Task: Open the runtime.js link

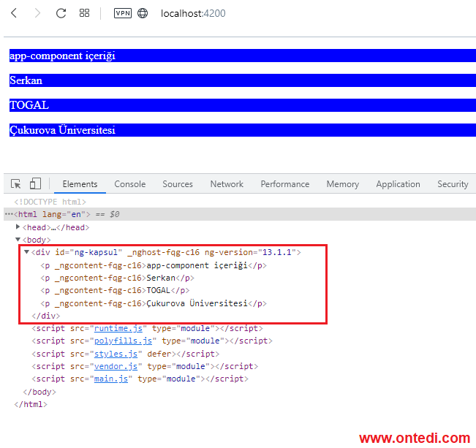Action: pyautogui.click(x=118, y=328)
